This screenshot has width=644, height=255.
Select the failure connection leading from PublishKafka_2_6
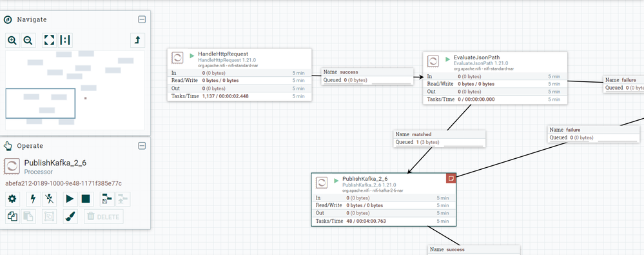tap(594, 134)
